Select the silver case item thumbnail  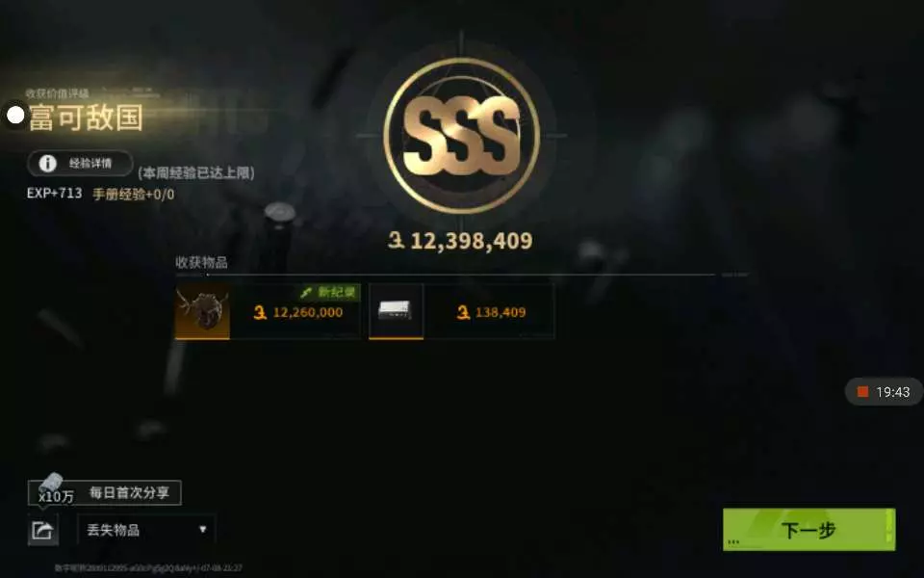click(396, 311)
